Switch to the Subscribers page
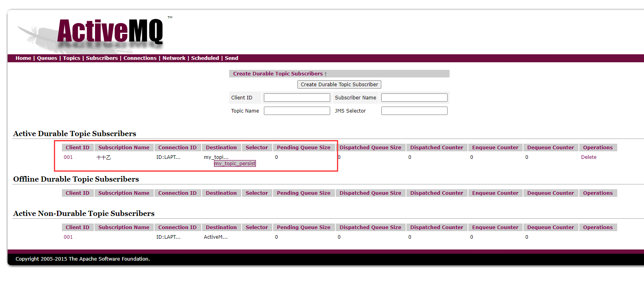644x287 pixels. tap(102, 58)
